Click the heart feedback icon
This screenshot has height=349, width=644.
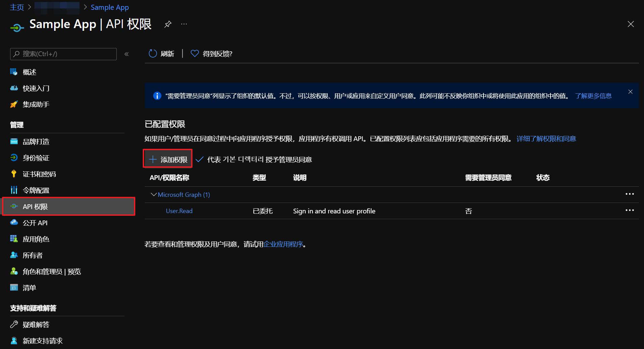(x=195, y=54)
